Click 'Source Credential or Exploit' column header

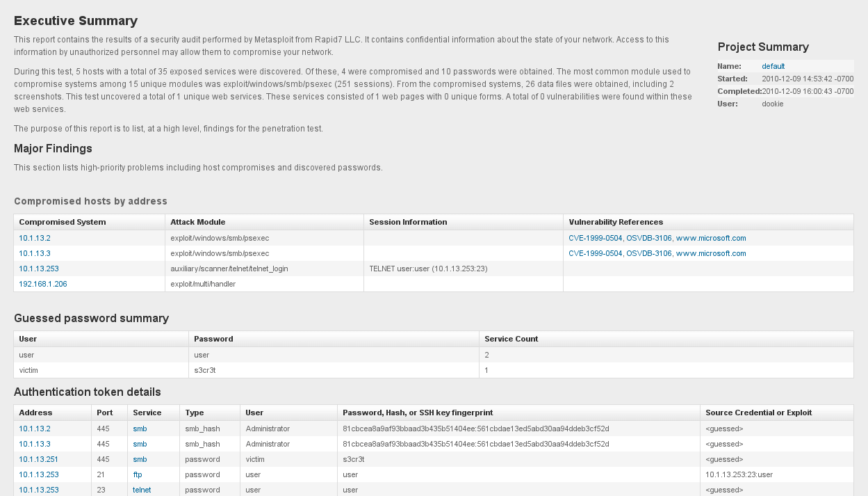758,413
